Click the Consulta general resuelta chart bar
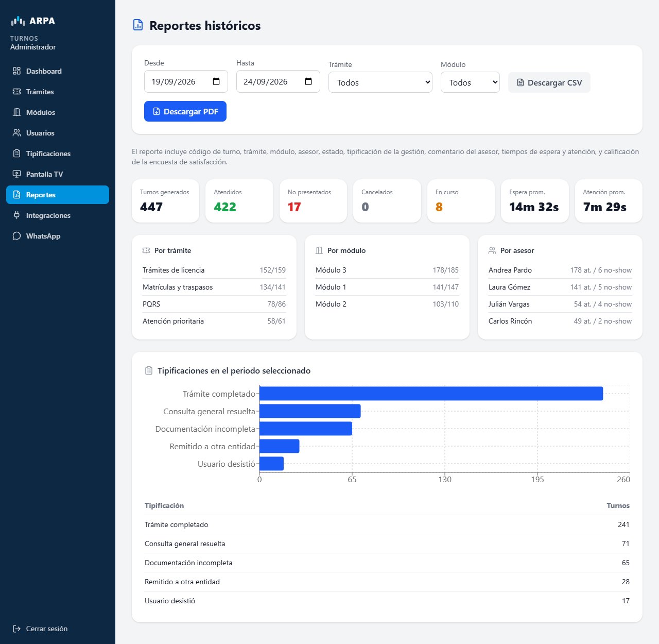 310,411
